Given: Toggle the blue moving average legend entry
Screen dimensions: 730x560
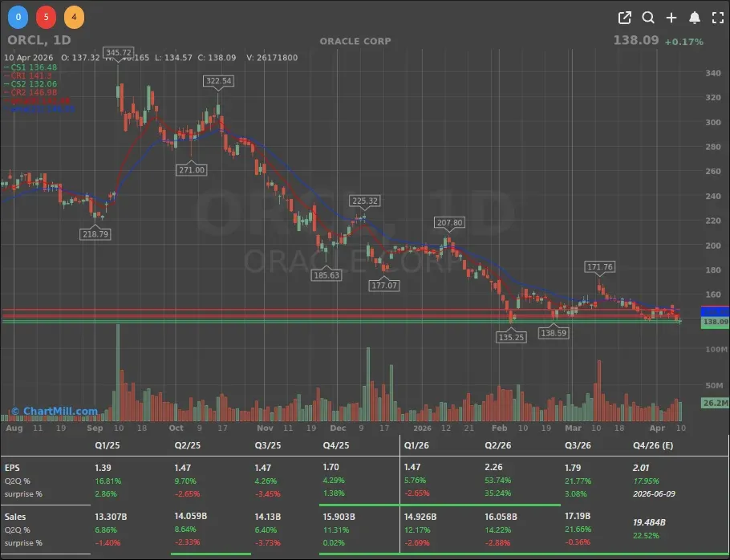Looking at the screenshot, I should click(x=39, y=109).
